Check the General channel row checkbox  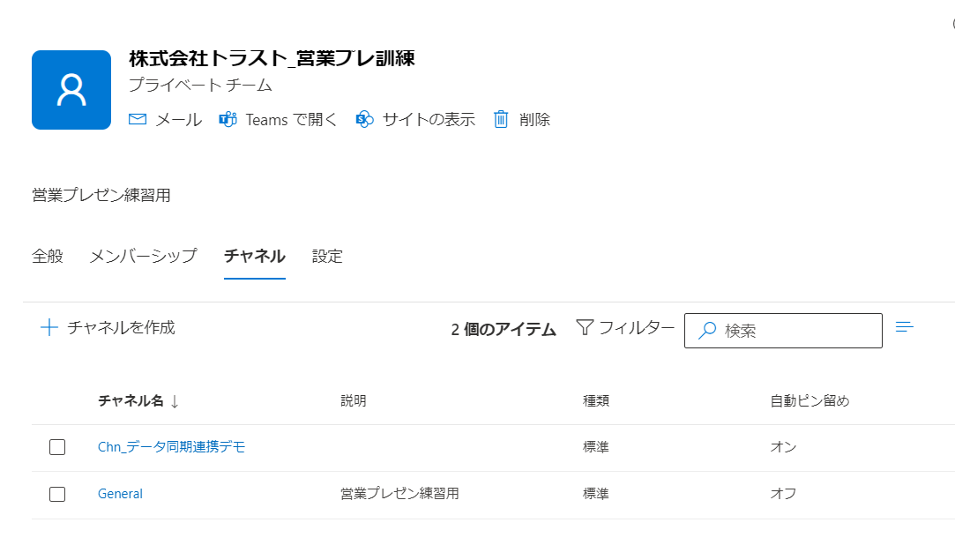(57, 494)
